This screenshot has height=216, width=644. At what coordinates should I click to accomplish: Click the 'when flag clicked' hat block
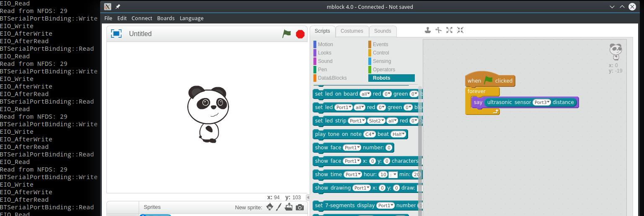tap(490, 80)
